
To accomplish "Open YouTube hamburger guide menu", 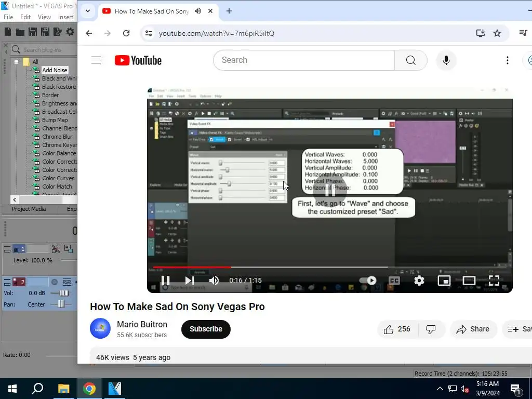I will 96,60.
